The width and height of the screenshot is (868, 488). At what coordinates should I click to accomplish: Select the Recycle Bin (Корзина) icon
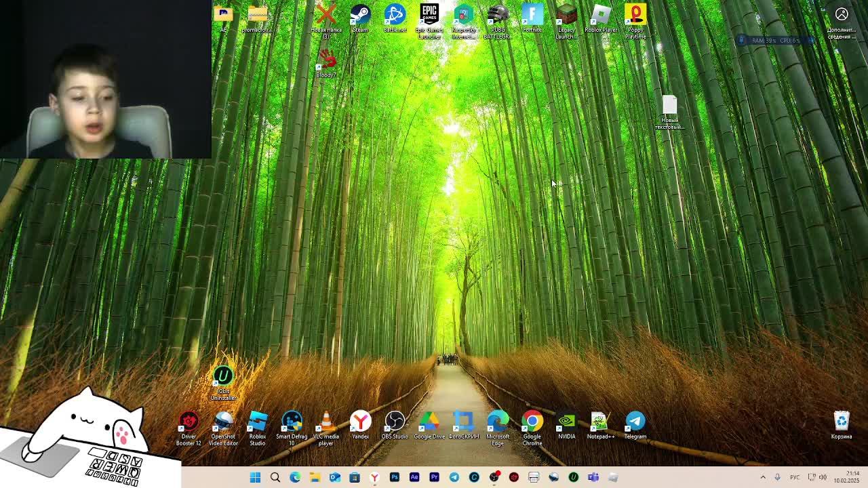pyautogui.click(x=842, y=426)
